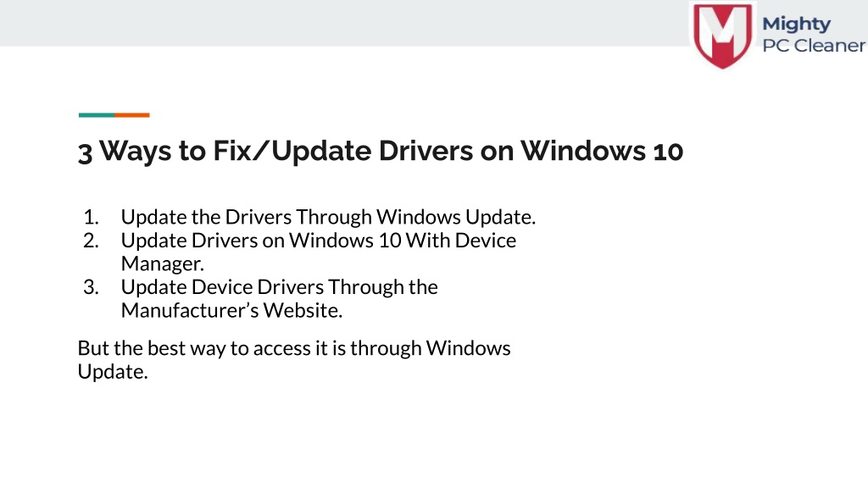Image resolution: width=868 pixels, height=488 pixels.
Task: Click 'Windows 10' in the slide title
Action: click(x=602, y=151)
